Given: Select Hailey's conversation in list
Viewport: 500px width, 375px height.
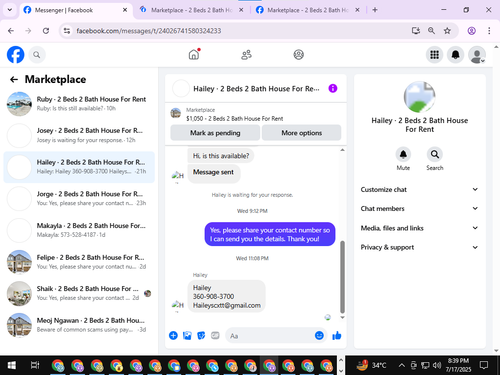Looking at the screenshot, I should [x=79, y=167].
